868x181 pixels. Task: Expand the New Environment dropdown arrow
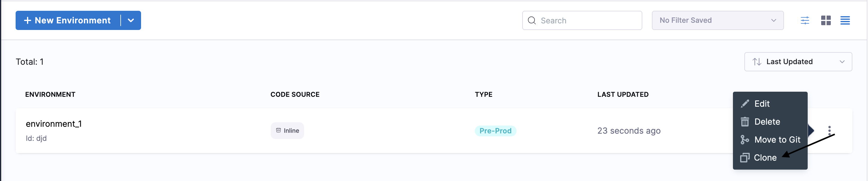click(x=131, y=20)
